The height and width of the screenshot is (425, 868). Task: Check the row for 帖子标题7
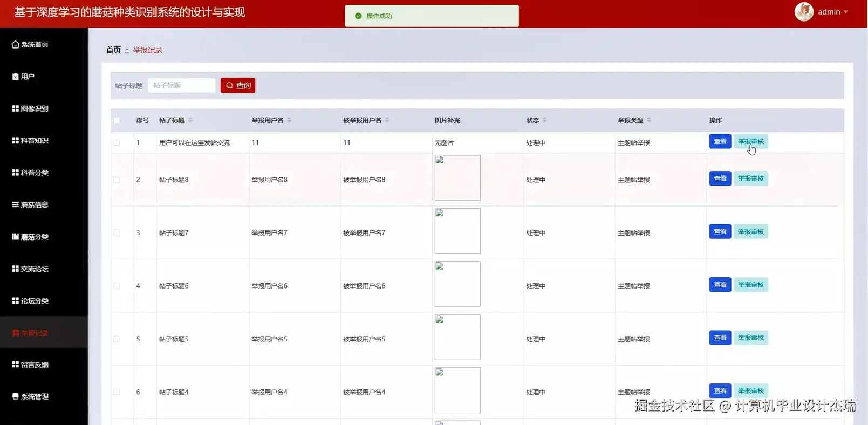[117, 233]
